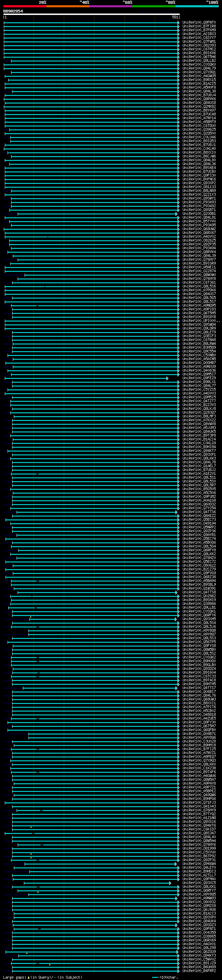222x980 pixels.
Task: Select hit label UniRef100_A7PDK6
Action: [x=199, y=290]
